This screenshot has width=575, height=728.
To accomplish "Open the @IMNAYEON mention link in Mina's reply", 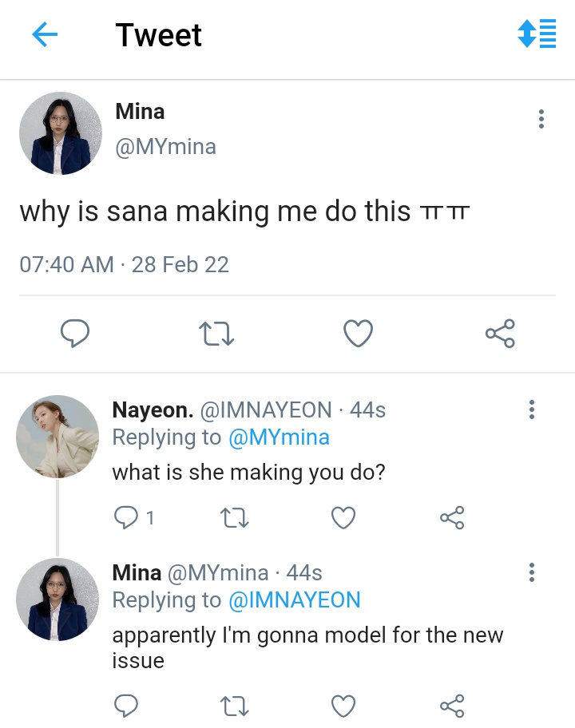I will pos(295,599).
